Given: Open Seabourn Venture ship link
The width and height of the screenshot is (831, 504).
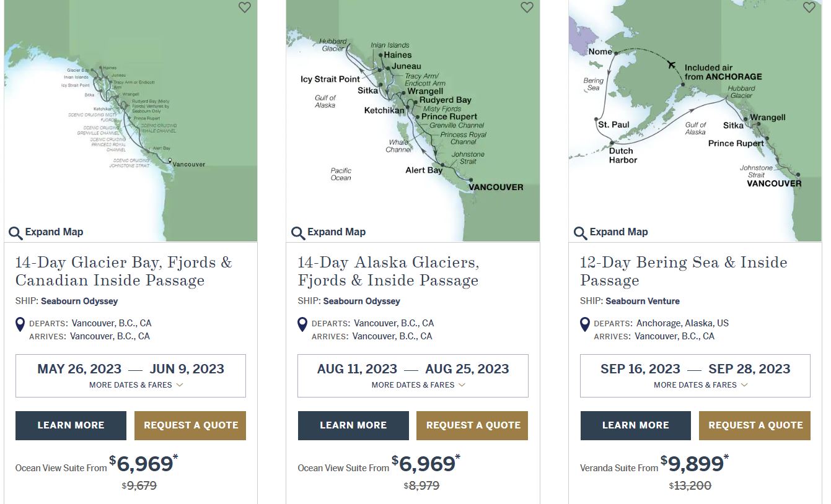Looking at the screenshot, I should pyautogui.click(x=643, y=301).
